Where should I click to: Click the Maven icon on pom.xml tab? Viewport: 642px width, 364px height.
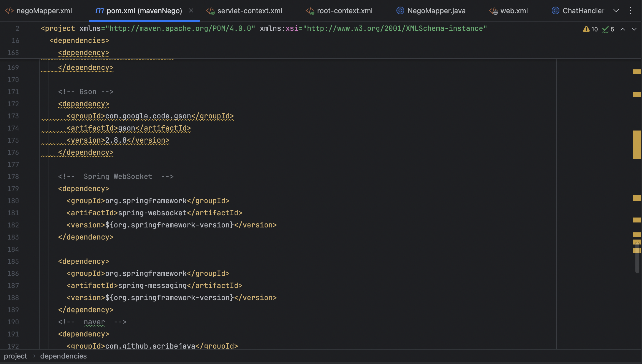pos(99,11)
